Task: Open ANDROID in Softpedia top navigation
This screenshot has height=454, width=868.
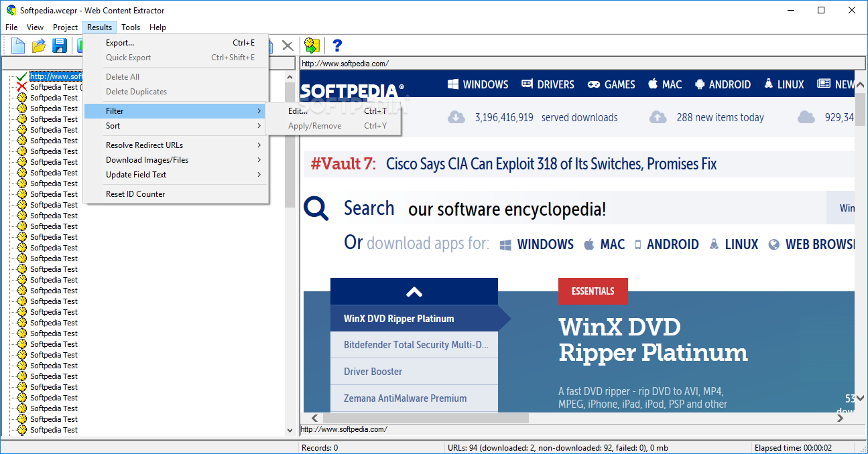Action: pos(723,84)
